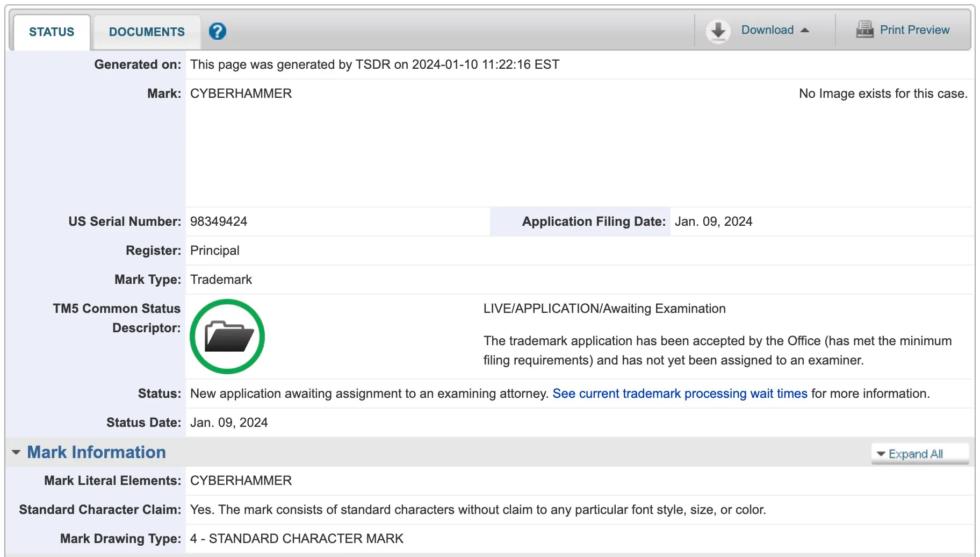Click the blue help question mark icon
The width and height of the screenshot is (980, 557).
coord(217,31)
